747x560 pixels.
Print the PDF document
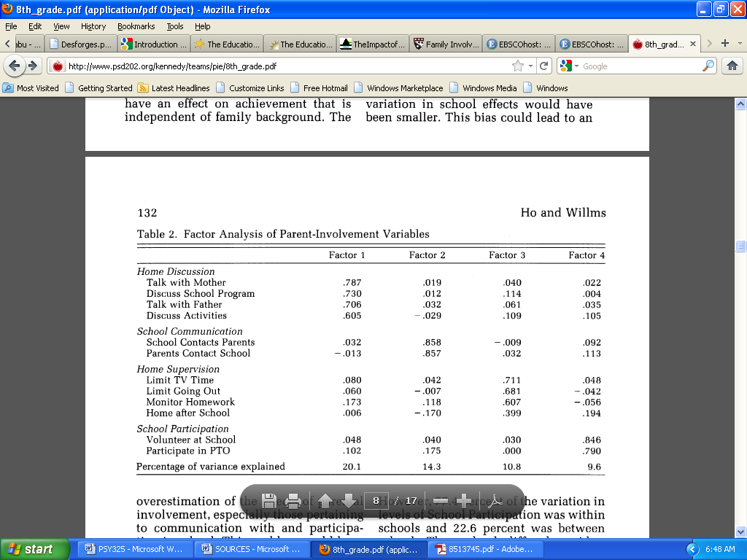click(293, 501)
